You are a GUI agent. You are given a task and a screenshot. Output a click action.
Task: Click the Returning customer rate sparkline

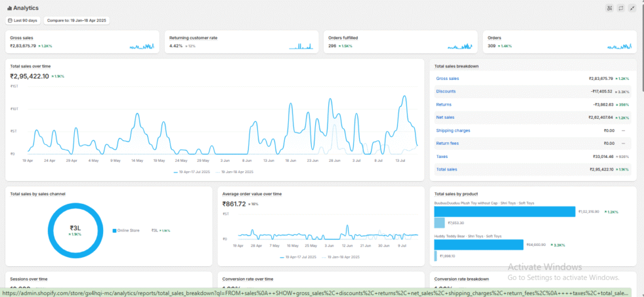(301, 47)
